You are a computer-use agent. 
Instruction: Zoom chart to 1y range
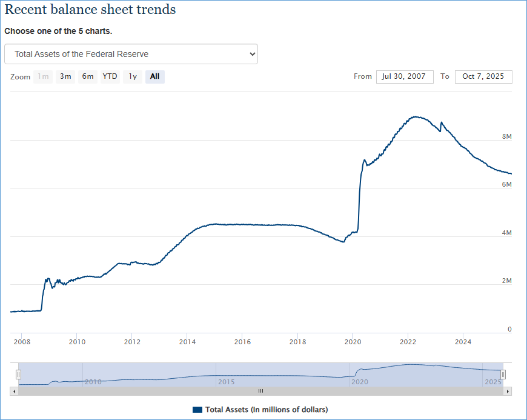[x=132, y=76]
